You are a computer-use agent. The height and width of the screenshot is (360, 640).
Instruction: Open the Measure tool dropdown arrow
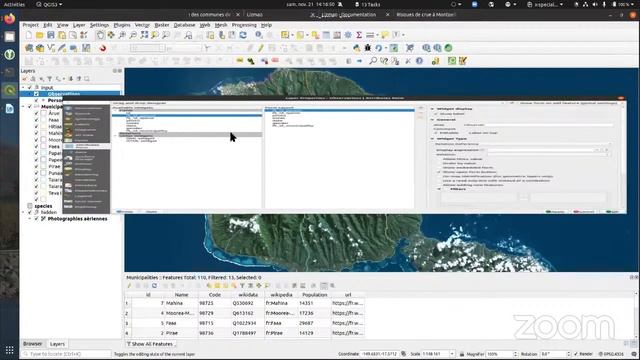pyautogui.click(x=377, y=36)
